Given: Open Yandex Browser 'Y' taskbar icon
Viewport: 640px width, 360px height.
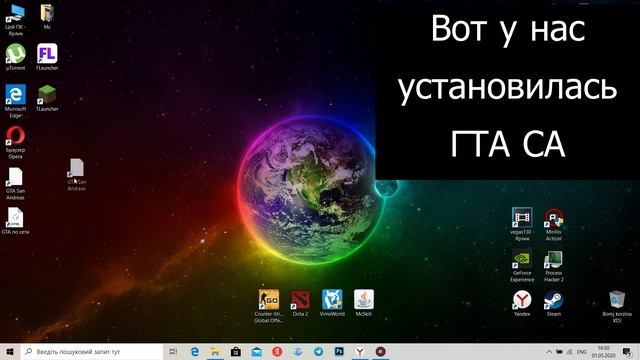Looking at the screenshot, I should (x=360, y=351).
